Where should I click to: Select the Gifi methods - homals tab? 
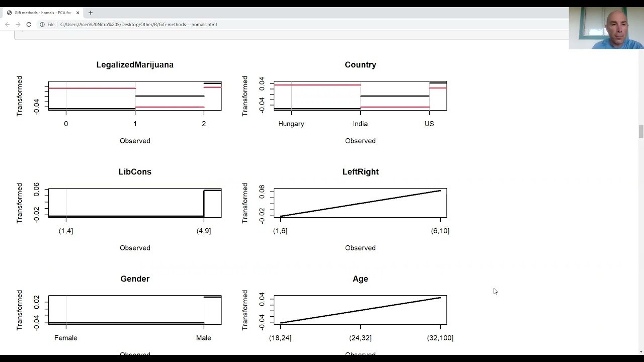click(43, 13)
